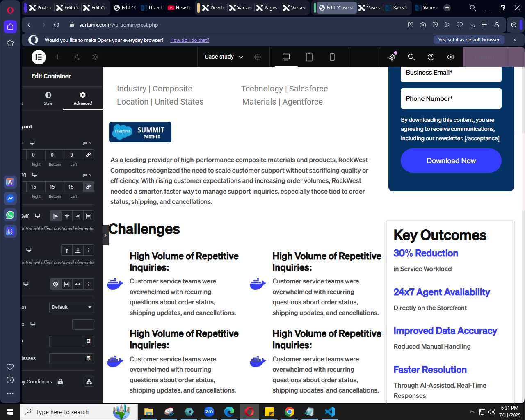Open Elementor help question icon

tap(431, 57)
